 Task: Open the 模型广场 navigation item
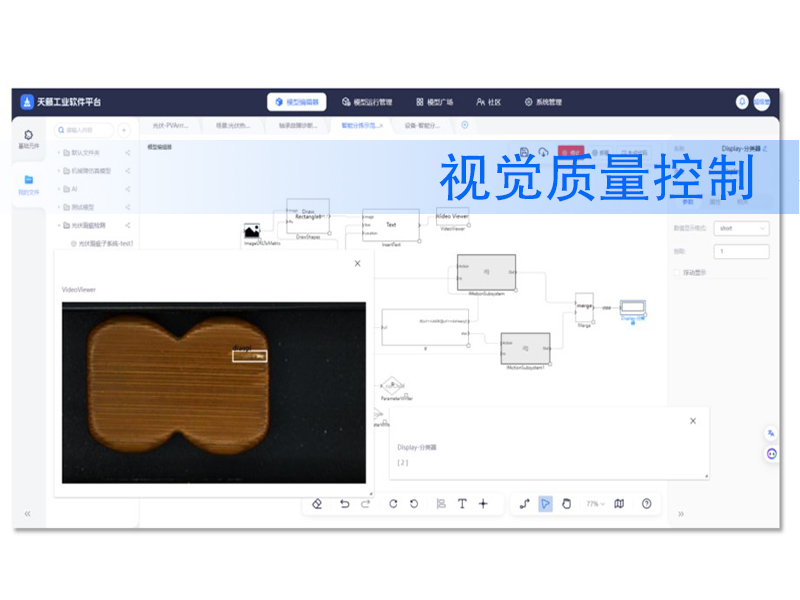(x=435, y=102)
